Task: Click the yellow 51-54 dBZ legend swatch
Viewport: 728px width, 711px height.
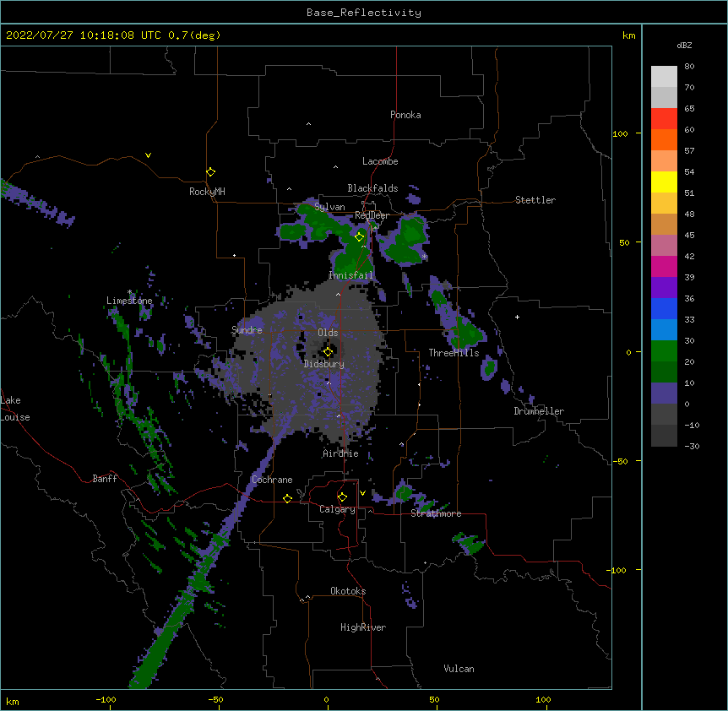Action: pos(664,182)
